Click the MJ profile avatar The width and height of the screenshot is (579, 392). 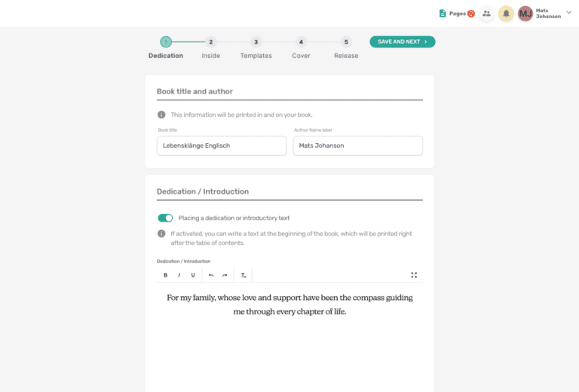525,14
